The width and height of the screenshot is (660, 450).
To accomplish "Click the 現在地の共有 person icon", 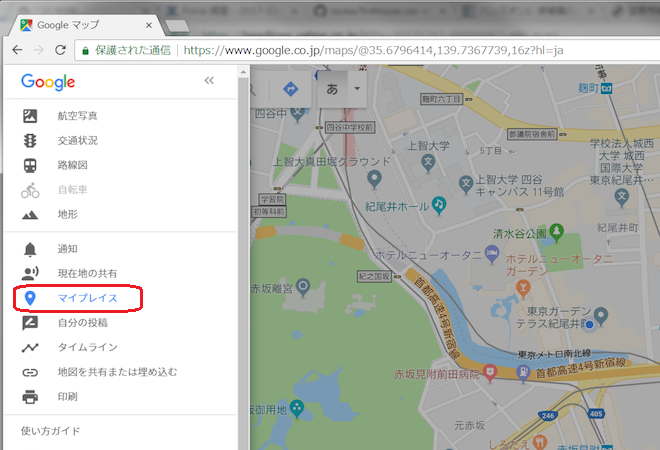I will coord(30,274).
